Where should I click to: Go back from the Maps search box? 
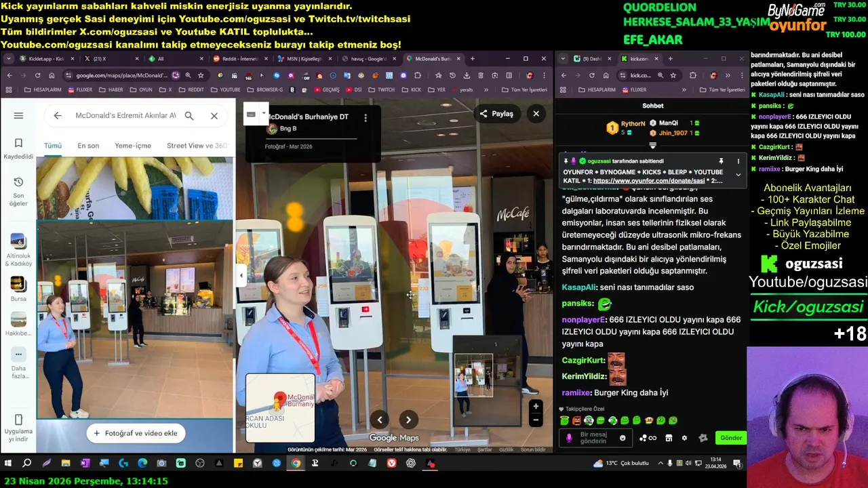click(x=58, y=116)
